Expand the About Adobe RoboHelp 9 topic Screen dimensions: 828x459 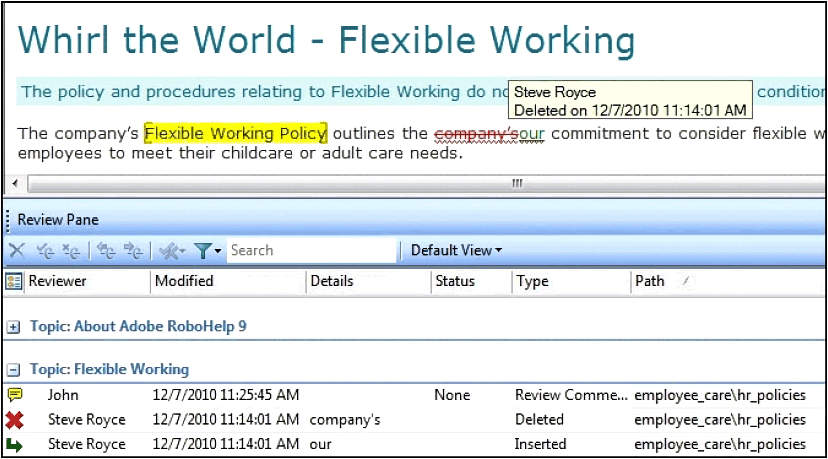tap(13, 327)
